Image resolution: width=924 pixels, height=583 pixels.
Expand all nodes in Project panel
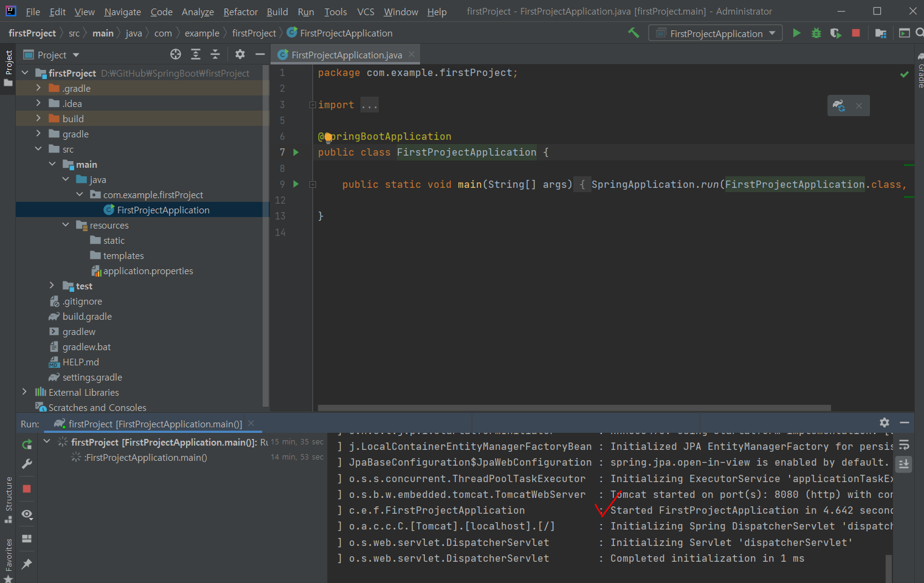point(196,54)
